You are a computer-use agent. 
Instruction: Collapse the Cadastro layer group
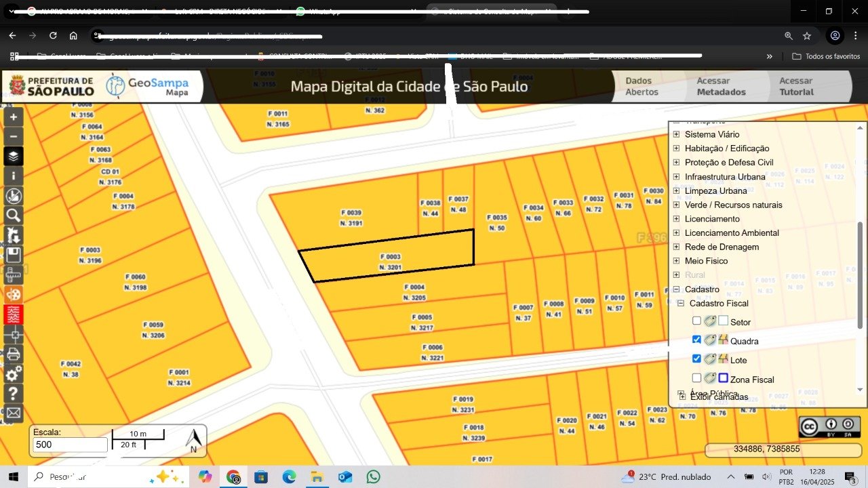[676, 289]
